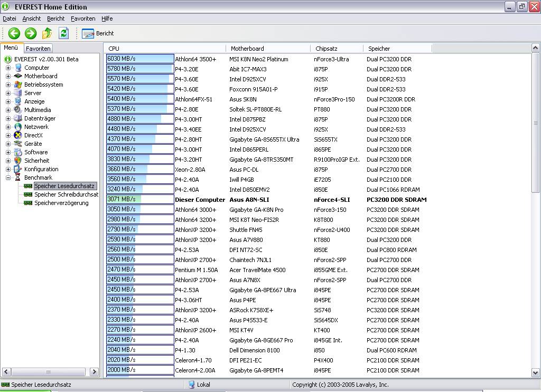Viewport: 541px width, 392px height.
Task: Select the Speicher Schreibdurchsatz text label
Action: tap(66, 194)
